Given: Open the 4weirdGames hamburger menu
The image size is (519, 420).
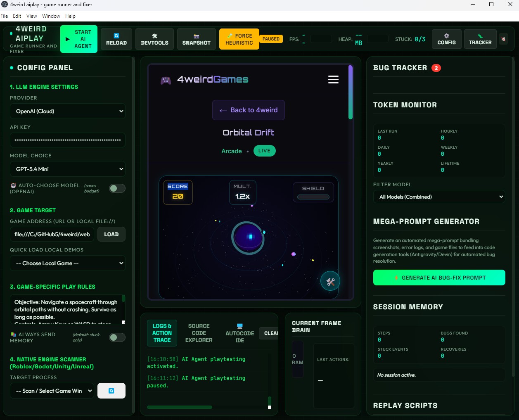Looking at the screenshot, I should click(333, 79).
